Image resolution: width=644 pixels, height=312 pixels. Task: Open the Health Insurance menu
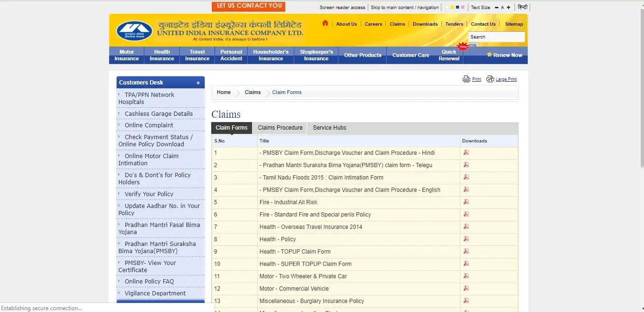point(162,55)
